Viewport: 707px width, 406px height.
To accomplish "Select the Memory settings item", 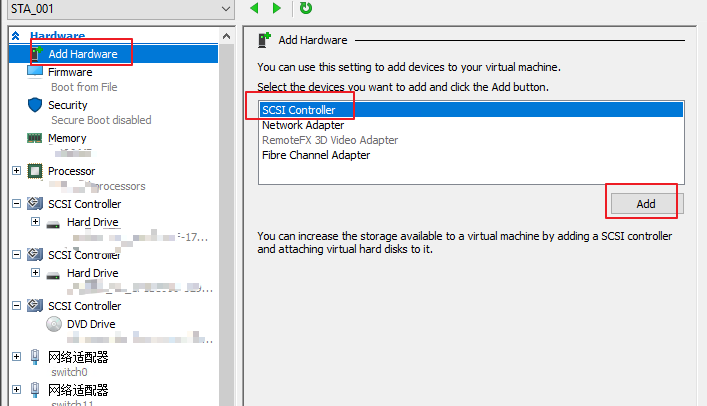I will coord(67,138).
